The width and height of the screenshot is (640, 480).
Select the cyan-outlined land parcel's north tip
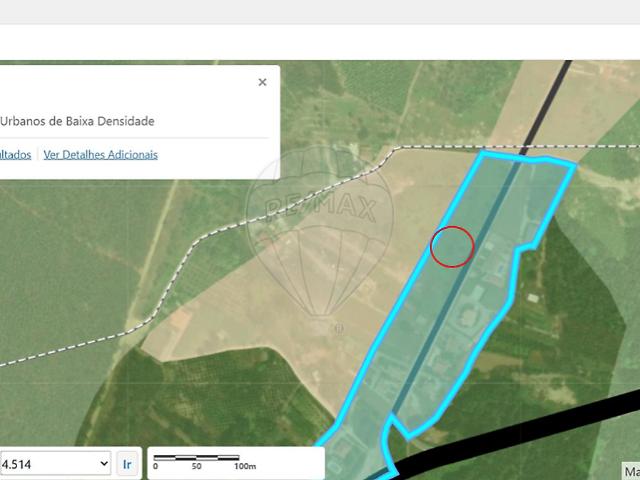[x=485, y=154]
